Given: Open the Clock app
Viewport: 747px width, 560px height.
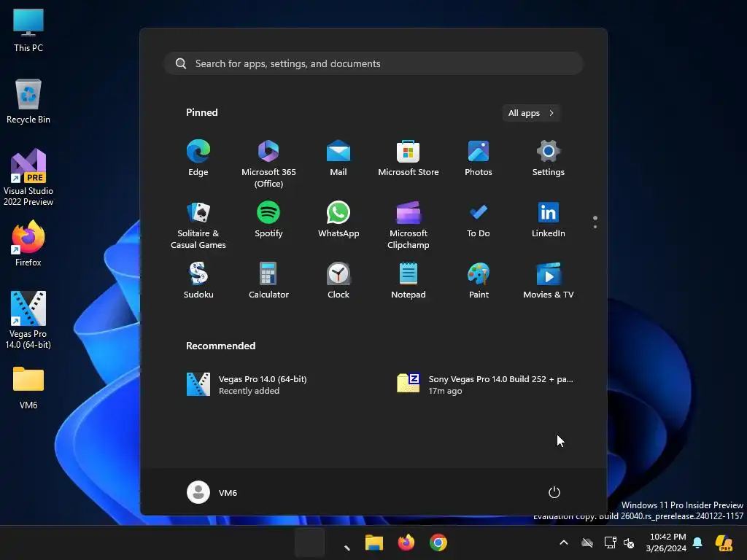Looking at the screenshot, I should click(x=338, y=281).
